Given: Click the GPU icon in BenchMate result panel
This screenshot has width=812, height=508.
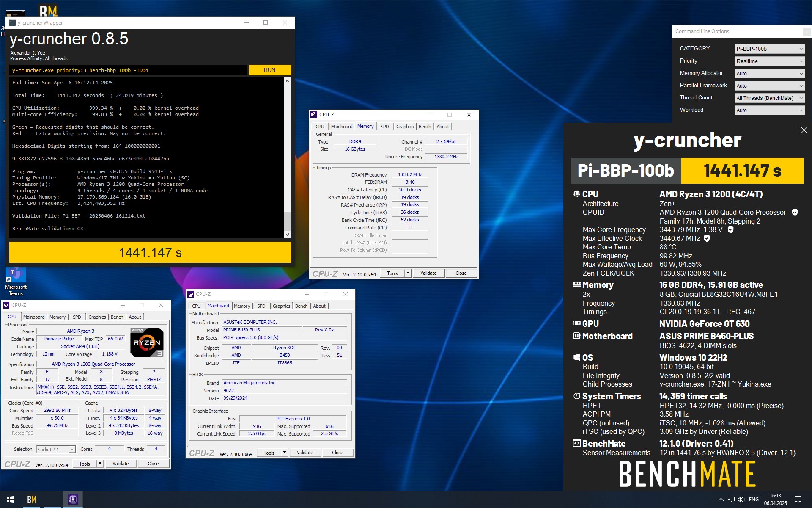Looking at the screenshot, I should tap(576, 323).
